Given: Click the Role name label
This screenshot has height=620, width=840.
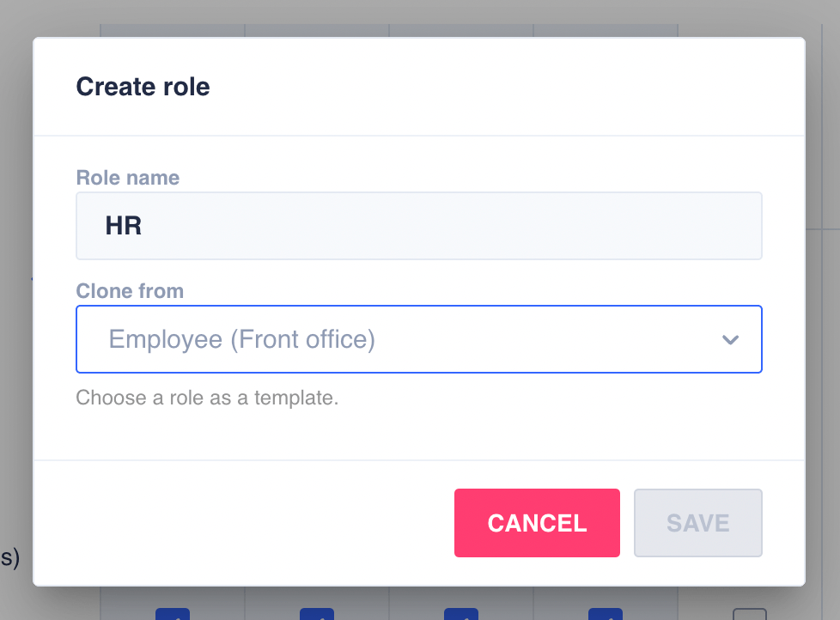Looking at the screenshot, I should pyautogui.click(x=127, y=178).
